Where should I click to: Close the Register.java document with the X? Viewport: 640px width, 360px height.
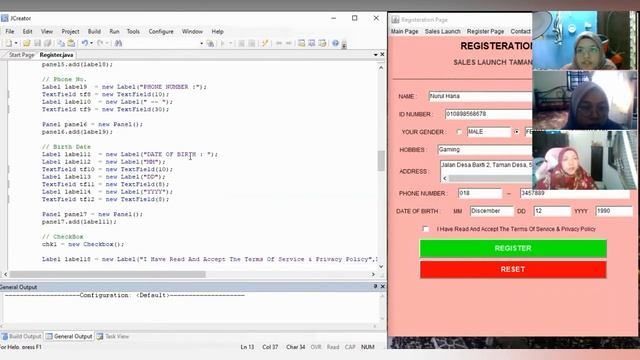(382, 55)
